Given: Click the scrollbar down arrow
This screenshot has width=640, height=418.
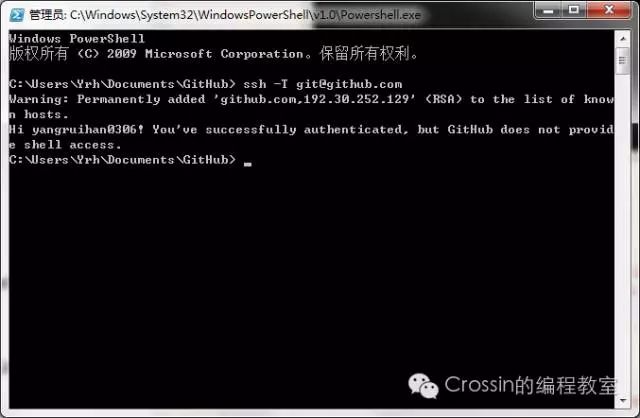Looking at the screenshot, I should click(623, 401).
